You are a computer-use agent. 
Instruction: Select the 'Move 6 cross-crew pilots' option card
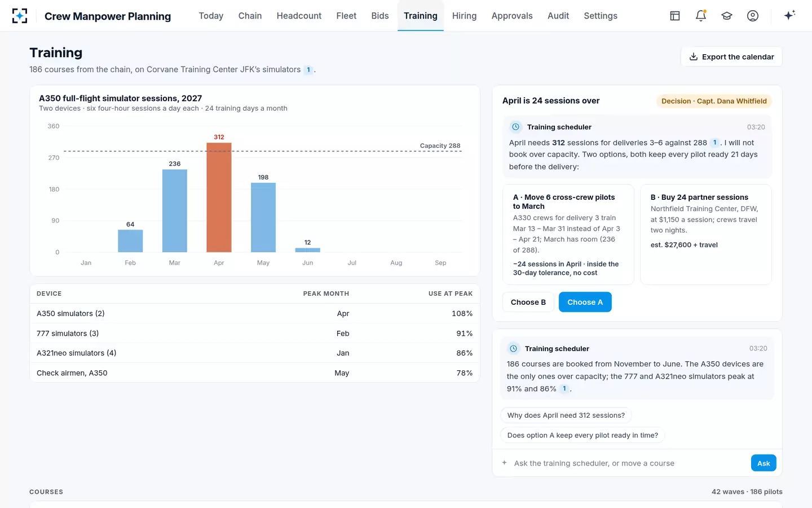(568, 235)
